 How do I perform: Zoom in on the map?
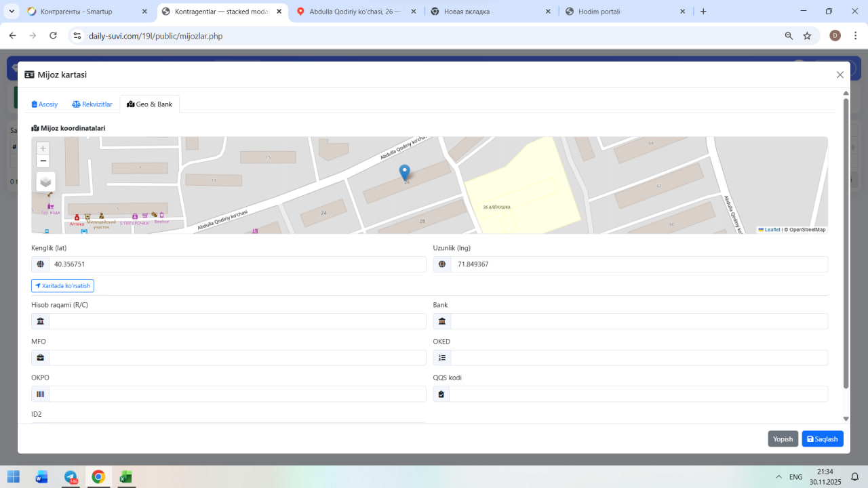click(43, 148)
